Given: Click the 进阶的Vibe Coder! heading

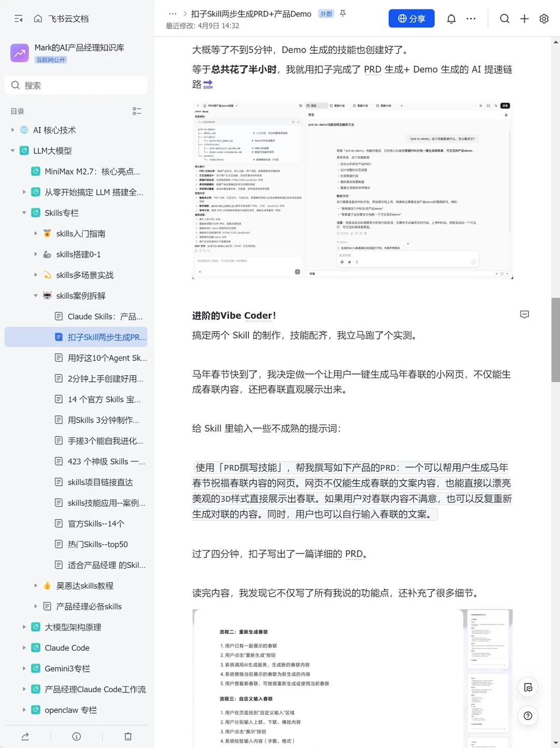Looking at the screenshot, I should pyautogui.click(x=234, y=315).
